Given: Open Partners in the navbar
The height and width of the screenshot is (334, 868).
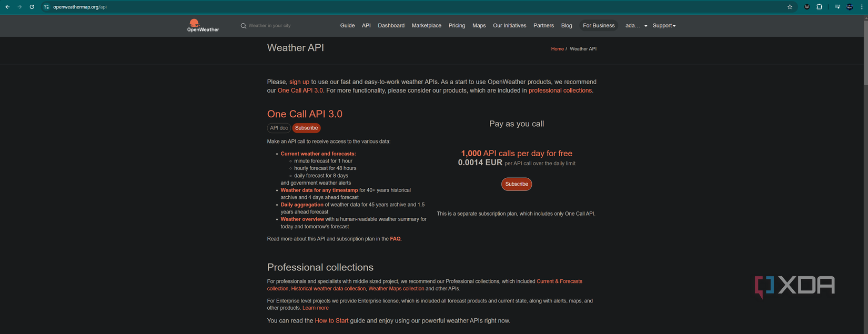Looking at the screenshot, I should (543, 25).
